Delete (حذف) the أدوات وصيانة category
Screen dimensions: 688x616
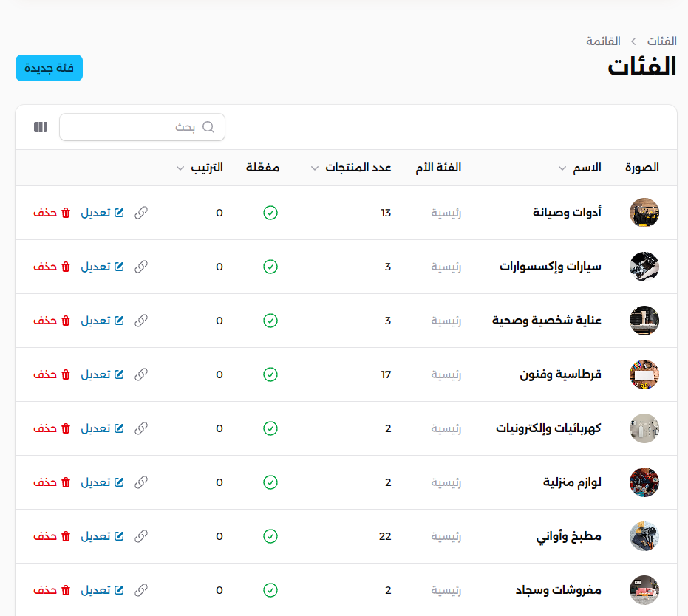[52, 213]
